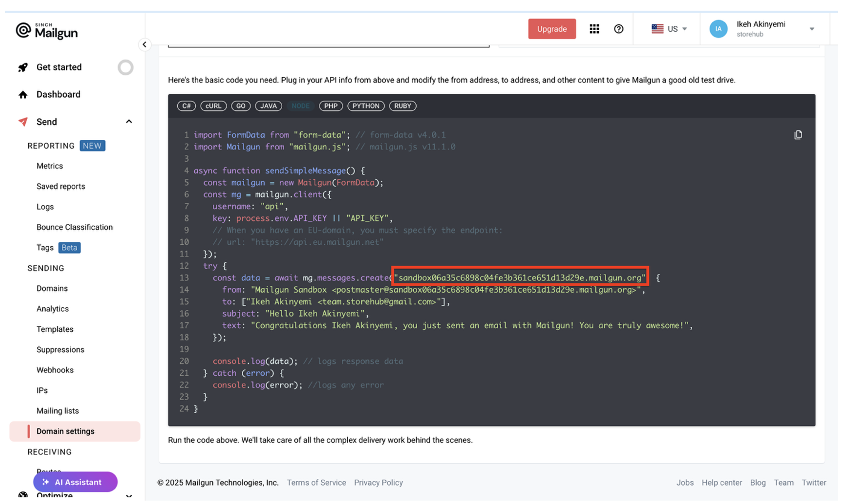Open Help center footer link
847x504 pixels.
(722, 483)
